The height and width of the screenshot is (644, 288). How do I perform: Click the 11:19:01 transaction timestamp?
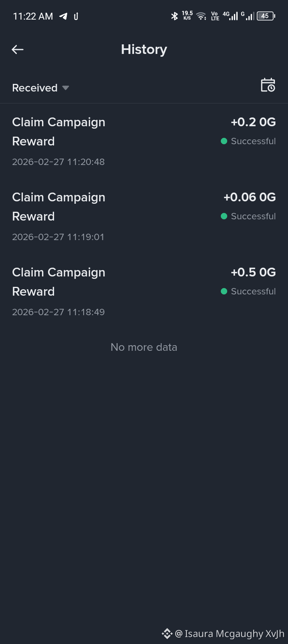(58, 237)
